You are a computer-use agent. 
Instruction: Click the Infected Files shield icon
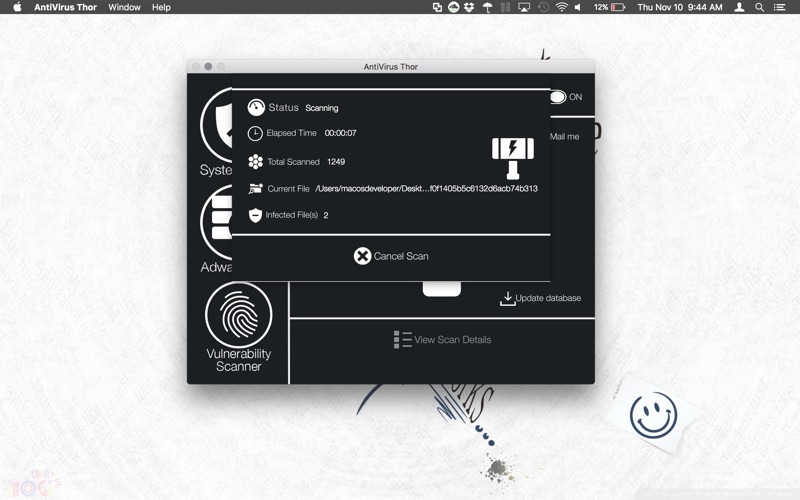tap(255, 215)
